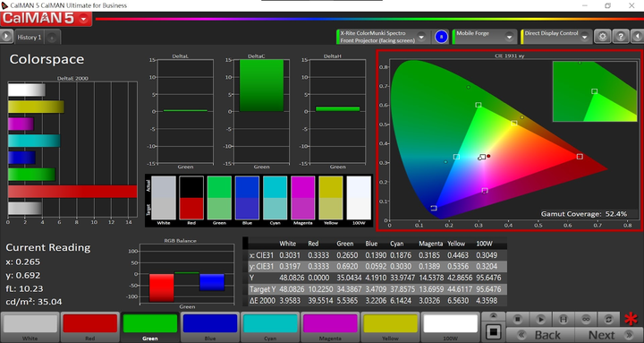This screenshot has width=644, height=343.
Task: Open the CalMAN 5 main menu dropdown
Action: [x=84, y=19]
